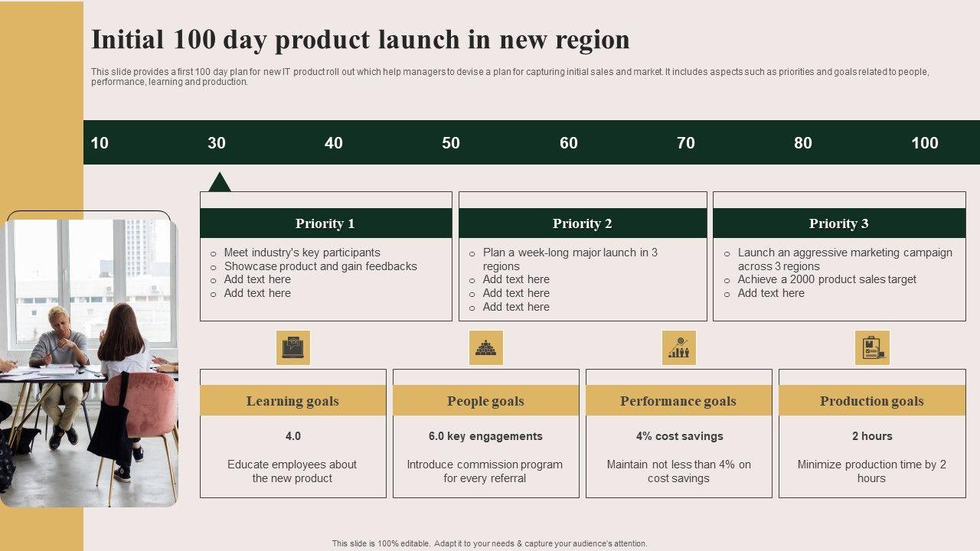Screen dimensions: 980x551
Task: Select day 50 on the timeline
Action: [x=451, y=143]
